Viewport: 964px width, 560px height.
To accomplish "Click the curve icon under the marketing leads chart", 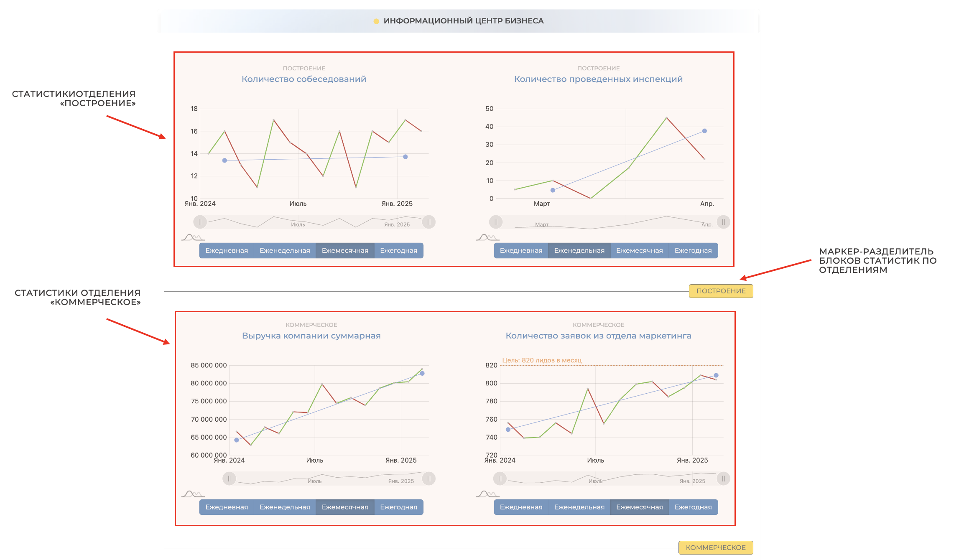I will (487, 494).
